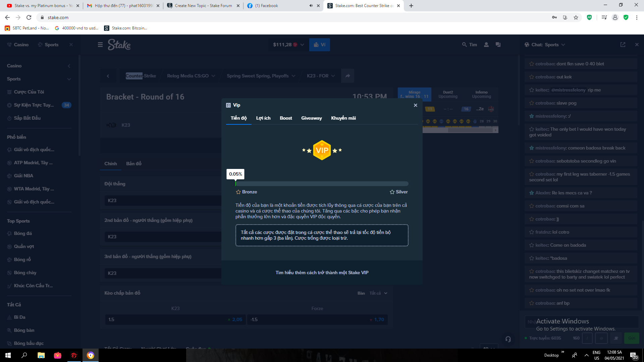Screen dimensions: 644x362
Task: Open the Khuyến mãi tab
Action: (343, 118)
